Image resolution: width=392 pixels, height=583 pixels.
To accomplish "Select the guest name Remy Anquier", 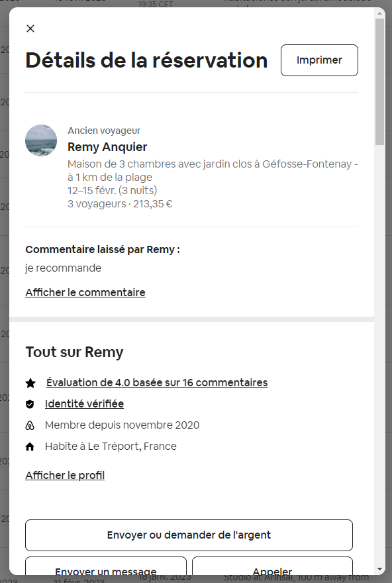I will click(x=107, y=147).
